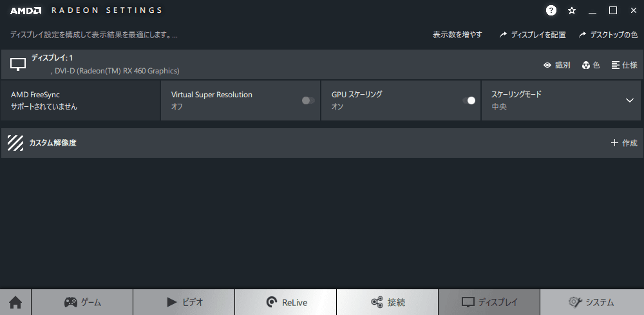Screen dimensions: 644x315
Task: Click the striped カスタム解像度 icon
Action: coord(15,143)
